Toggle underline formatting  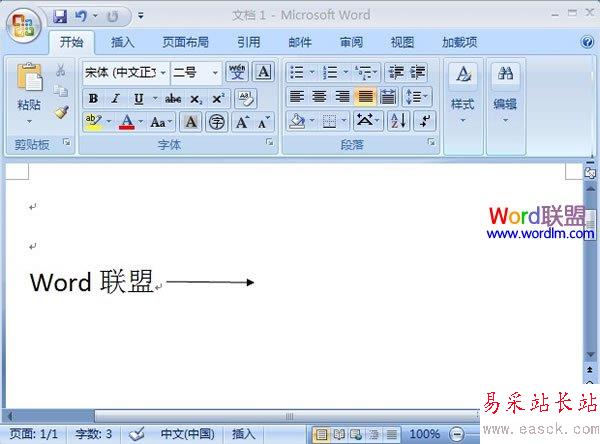pyautogui.click(x=139, y=99)
